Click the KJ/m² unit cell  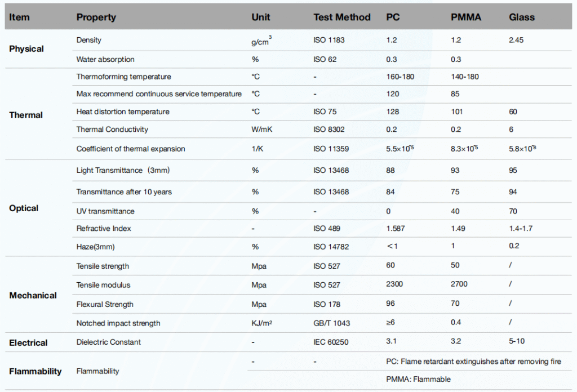pos(261,323)
